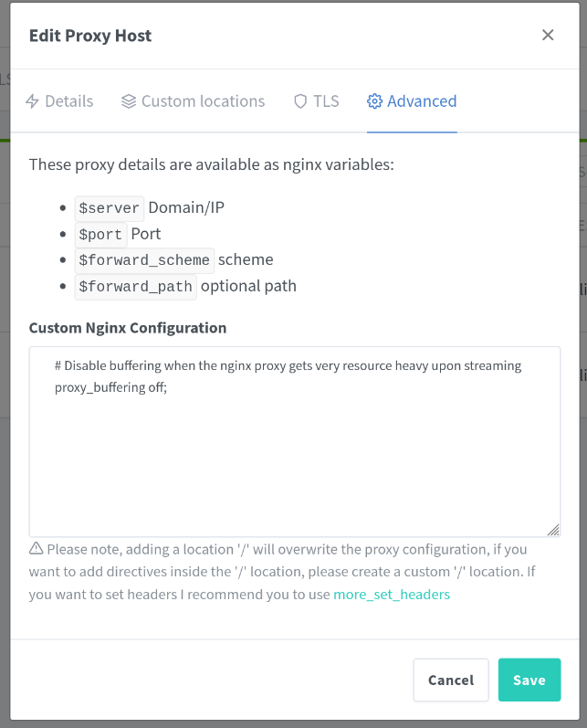
Task: Click the $forward_scheme variable code tag
Action: 144,260
